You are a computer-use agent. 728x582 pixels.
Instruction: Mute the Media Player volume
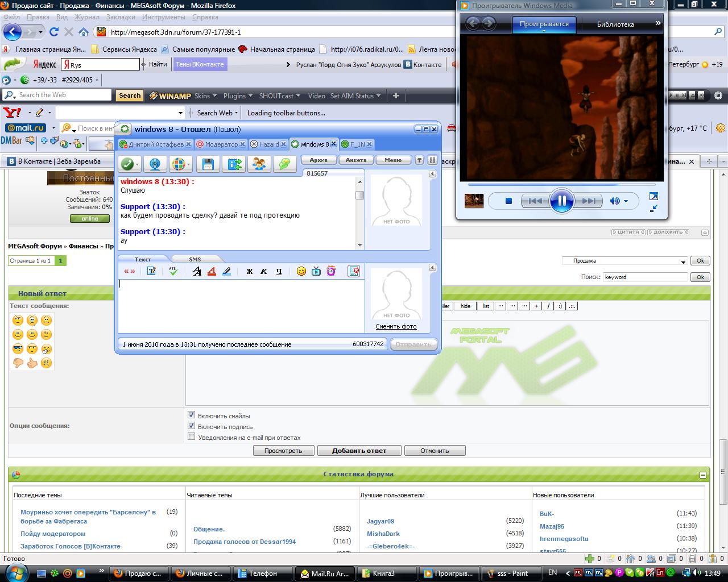(x=614, y=201)
